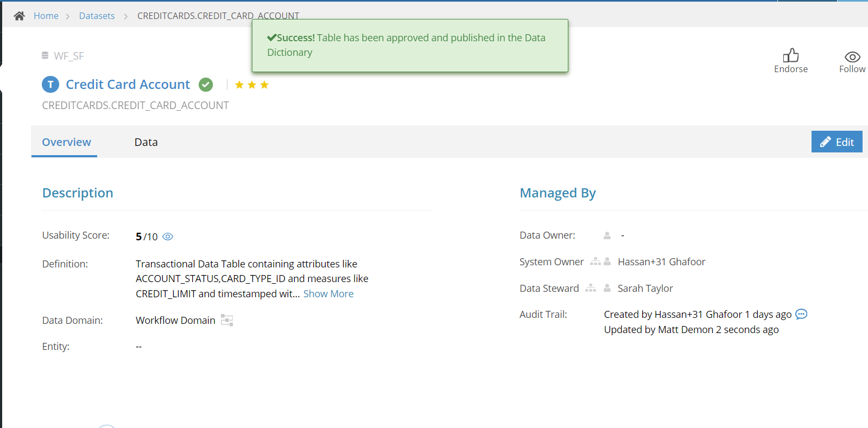
Task: Click the Home icon in breadcrumb
Action: click(20, 16)
